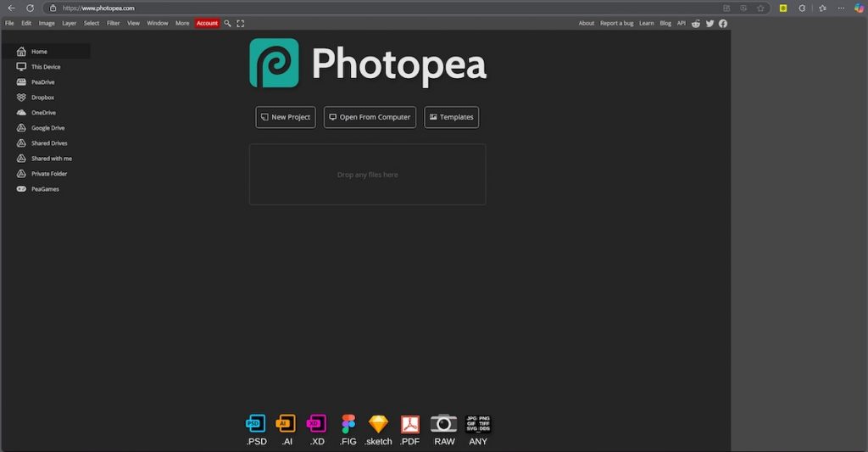Open the Window menu
This screenshot has height=452, width=868.
(x=157, y=23)
